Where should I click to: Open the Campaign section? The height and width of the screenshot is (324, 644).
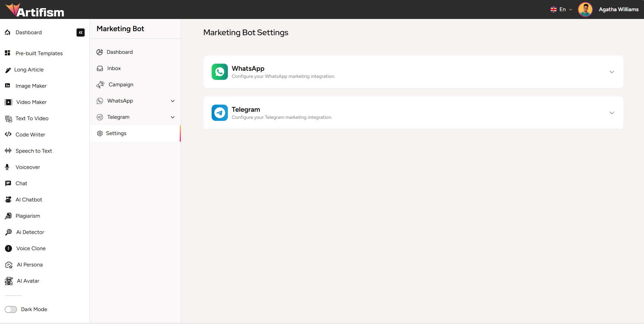tap(121, 84)
